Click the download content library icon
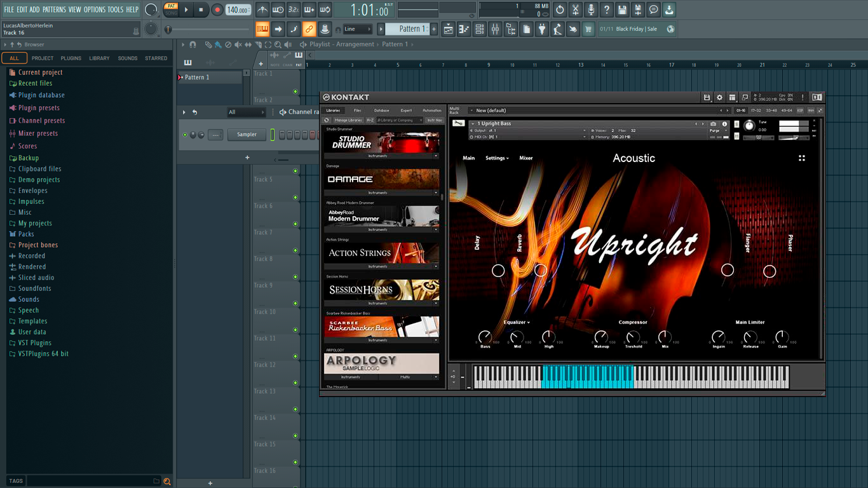 669,10
